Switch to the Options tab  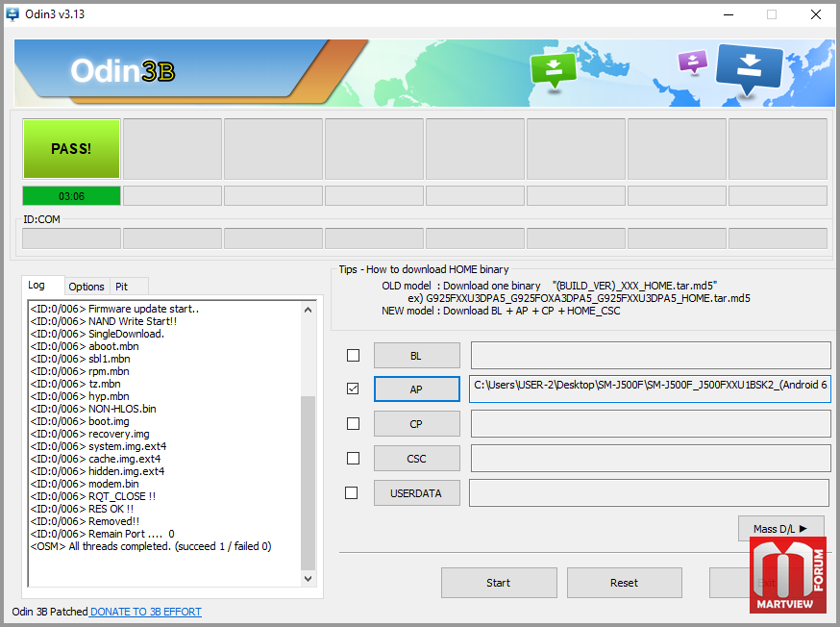coord(86,287)
